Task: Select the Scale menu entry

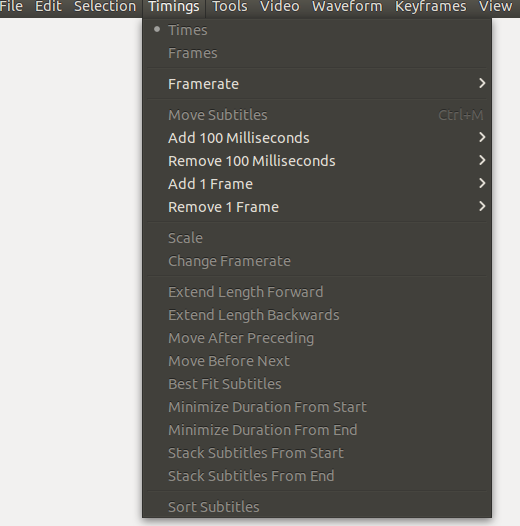Action: pos(317,238)
